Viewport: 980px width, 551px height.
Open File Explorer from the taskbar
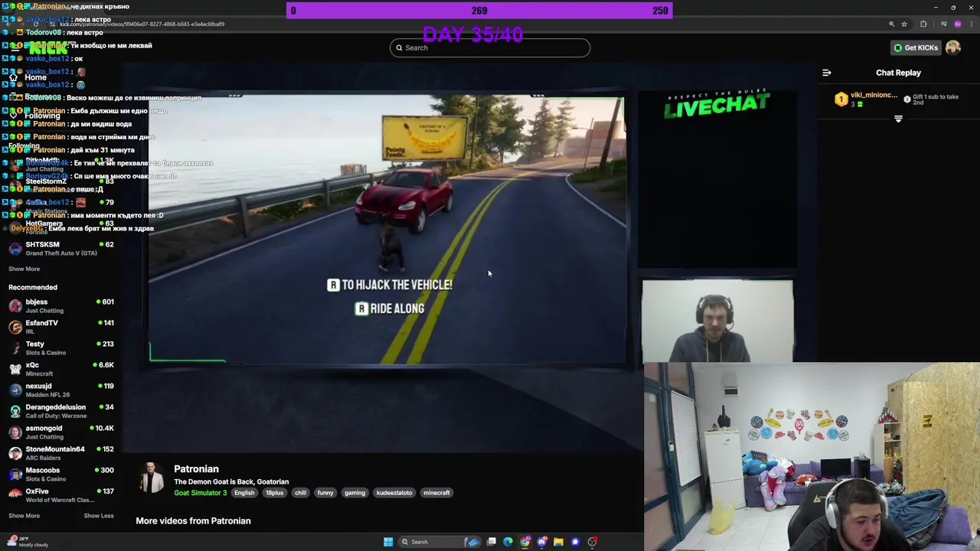(559, 542)
